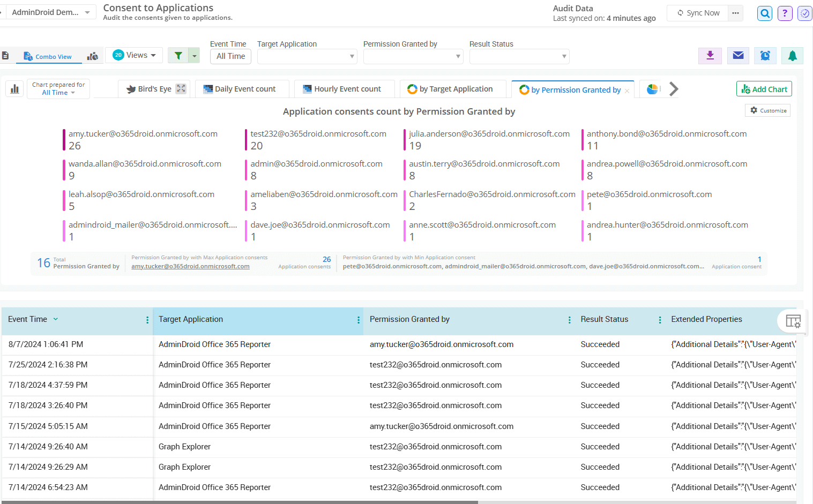The image size is (813, 504).
Task: Toggle Event Time column sort order
Action: (x=55, y=319)
